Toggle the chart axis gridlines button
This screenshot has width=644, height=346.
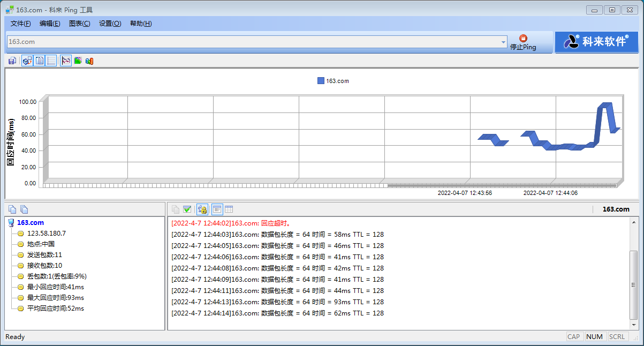click(51, 61)
